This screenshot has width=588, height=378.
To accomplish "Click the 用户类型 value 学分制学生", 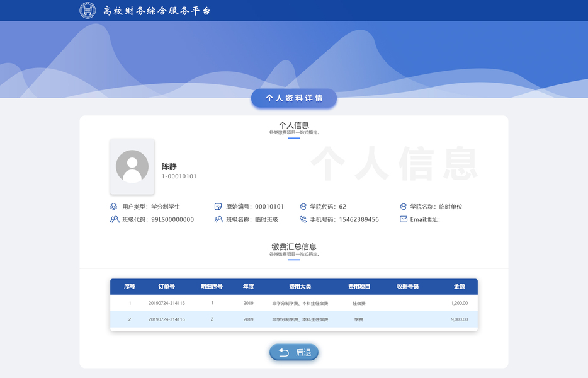I will (x=166, y=207).
